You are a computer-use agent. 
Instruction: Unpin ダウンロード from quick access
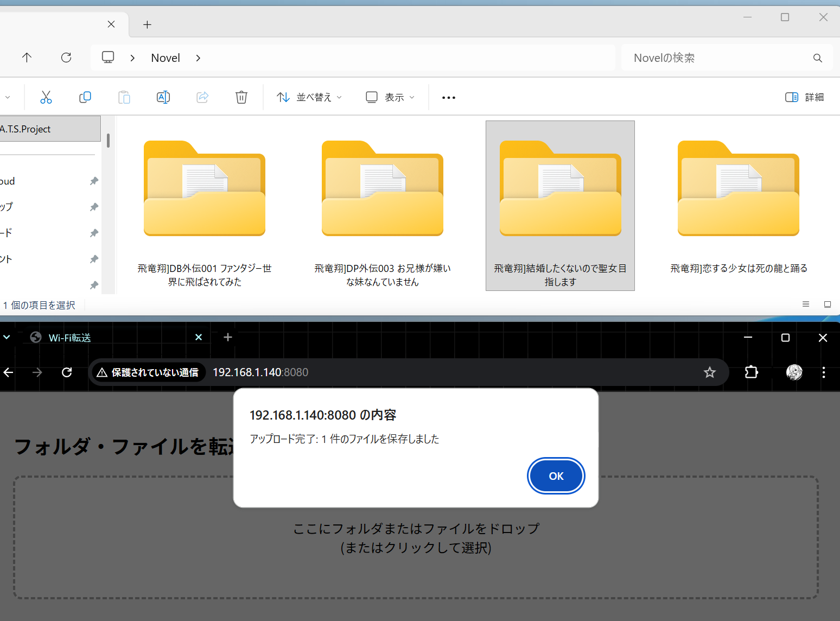(94, 233)
